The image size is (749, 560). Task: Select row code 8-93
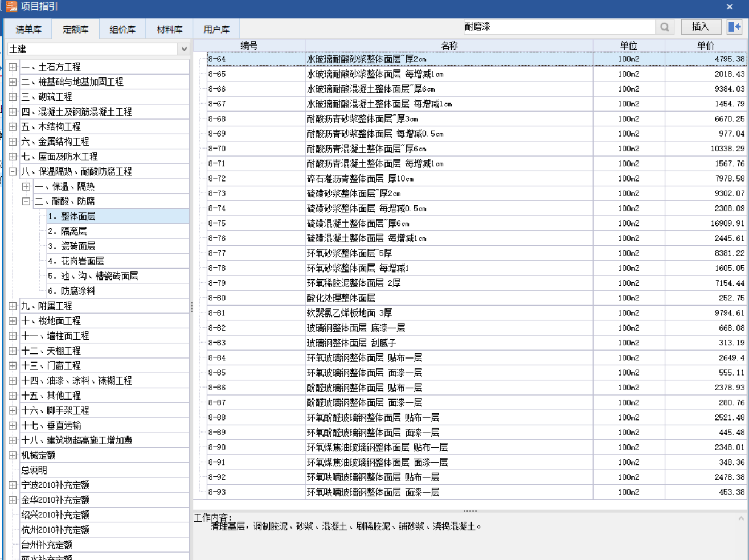256,492
